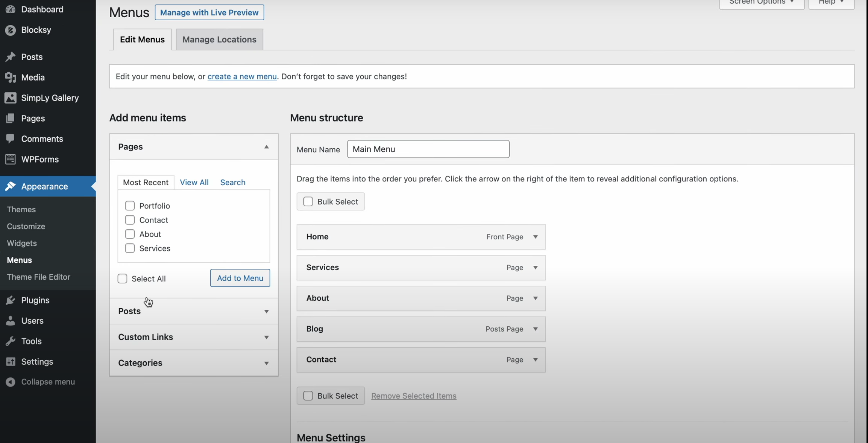
Task: Open Customize under Appearance
Action: [x=26, y=227]
